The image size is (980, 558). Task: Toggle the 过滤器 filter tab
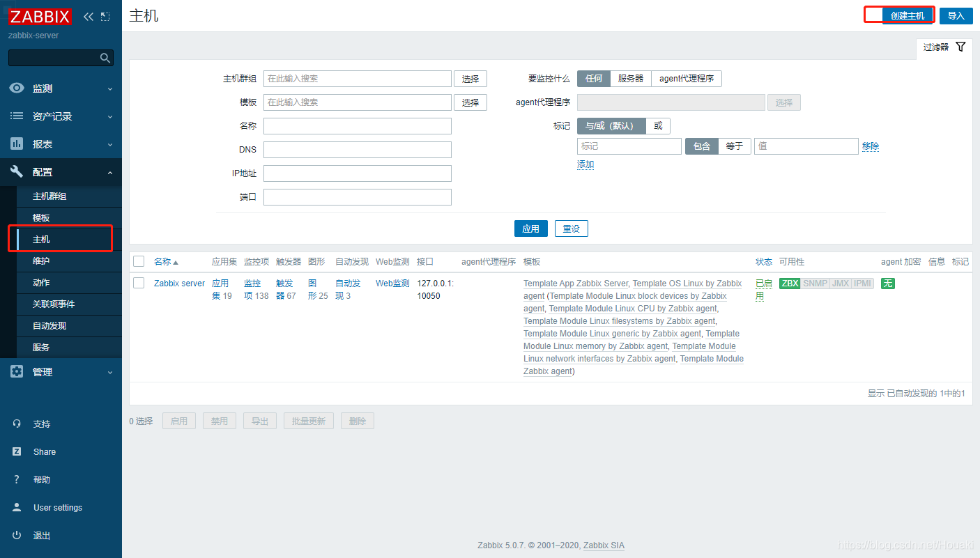click(944, 47)
